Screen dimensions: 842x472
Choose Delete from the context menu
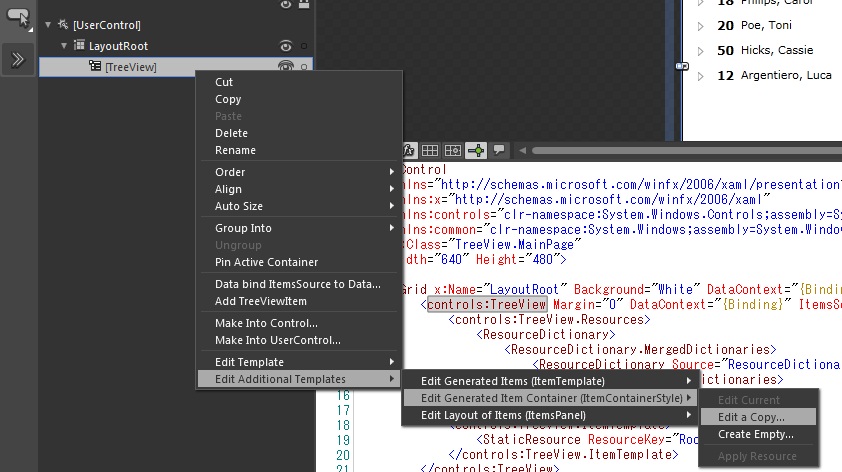[299, 133]
